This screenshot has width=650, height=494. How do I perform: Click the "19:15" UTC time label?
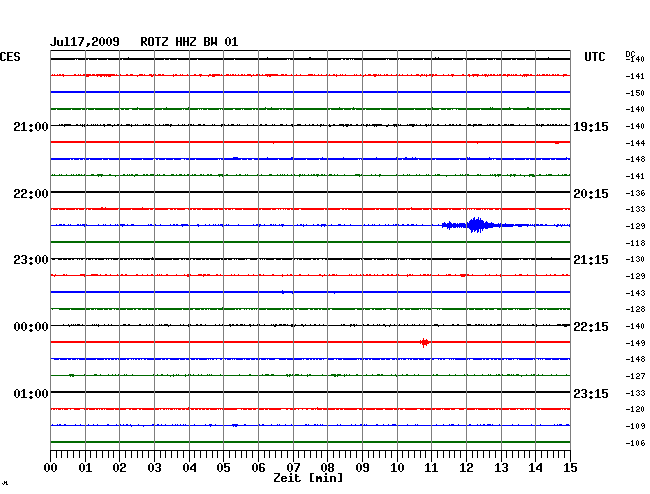(x=591, y=126)
